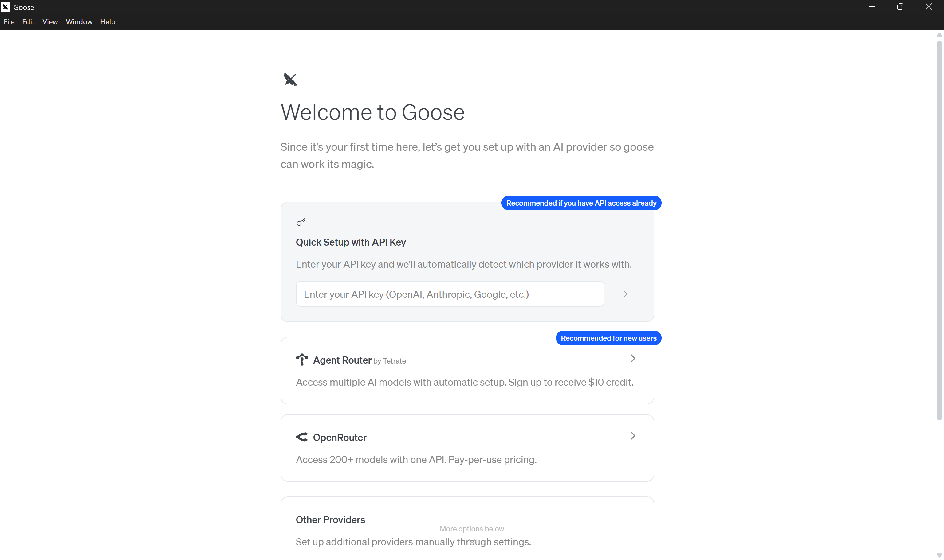Click the Agent Router logo icon
The width and height of the screenshot is (944, 560).
pyautogui.click(x=302, y=359)
